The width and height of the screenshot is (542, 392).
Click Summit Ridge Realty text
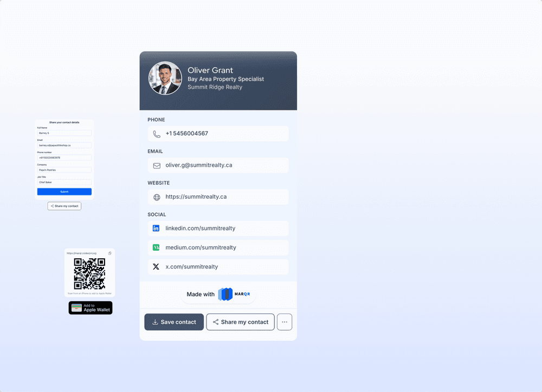pyautogui.click(x=215, y=87)
